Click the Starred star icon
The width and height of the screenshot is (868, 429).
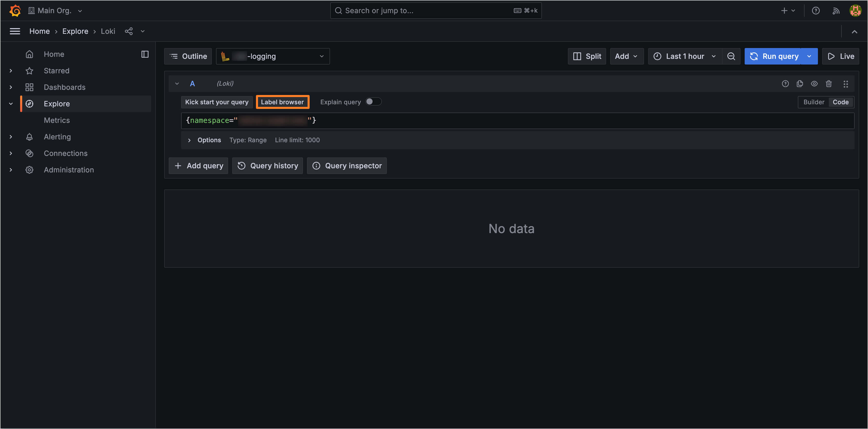(x=29, y=71)
